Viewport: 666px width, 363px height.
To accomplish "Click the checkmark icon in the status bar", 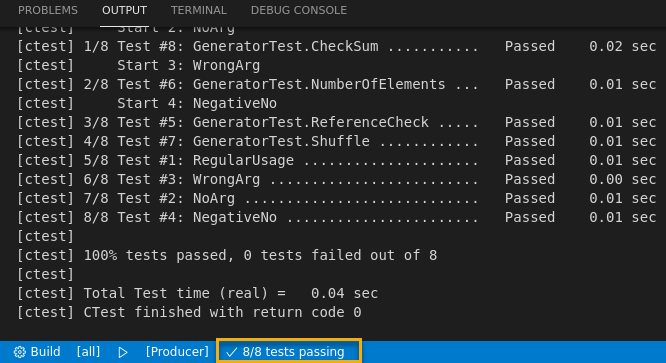I will click(x=231, y=352).
